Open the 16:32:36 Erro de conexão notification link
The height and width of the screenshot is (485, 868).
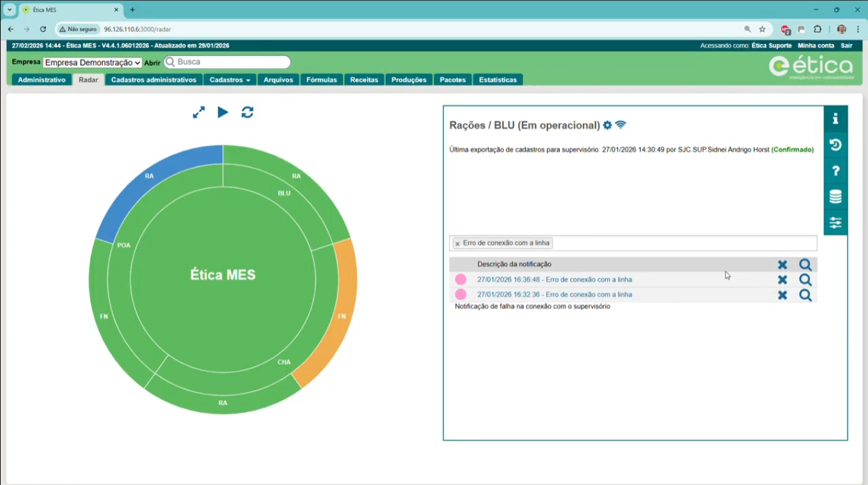click(x=555, y=295)
